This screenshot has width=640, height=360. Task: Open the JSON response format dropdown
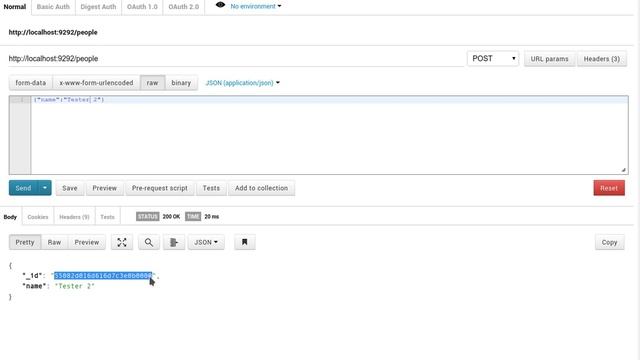[x=206, y=242]
